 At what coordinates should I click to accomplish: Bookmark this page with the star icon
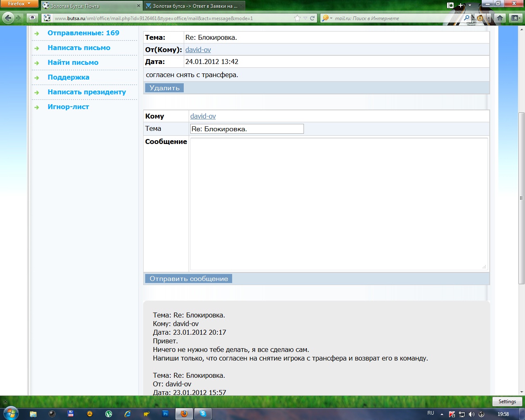298,18
